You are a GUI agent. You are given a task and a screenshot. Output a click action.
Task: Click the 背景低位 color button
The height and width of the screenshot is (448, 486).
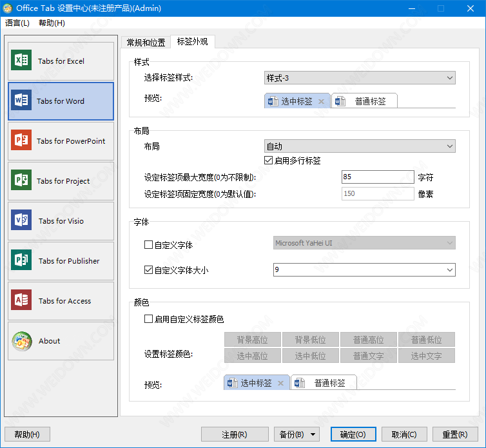click(x=311, y=340)
